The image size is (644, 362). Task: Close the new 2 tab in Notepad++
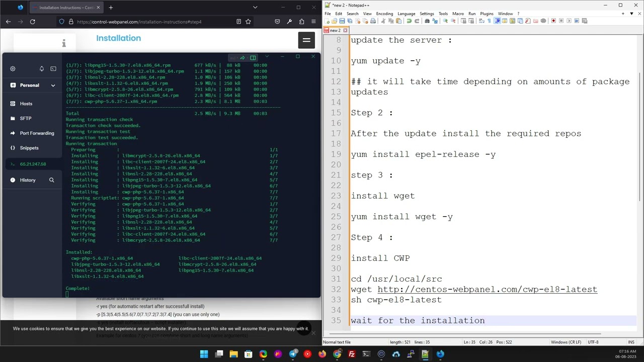[345, 31]
